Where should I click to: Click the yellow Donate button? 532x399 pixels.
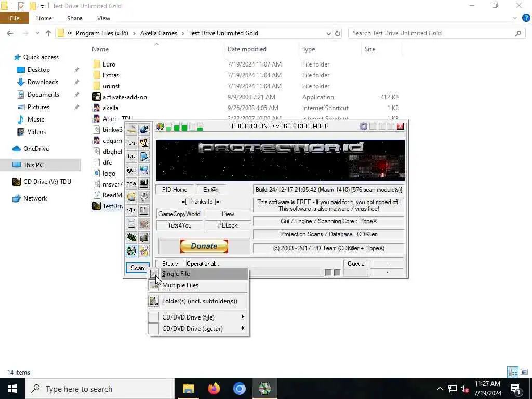click(204, 246)
